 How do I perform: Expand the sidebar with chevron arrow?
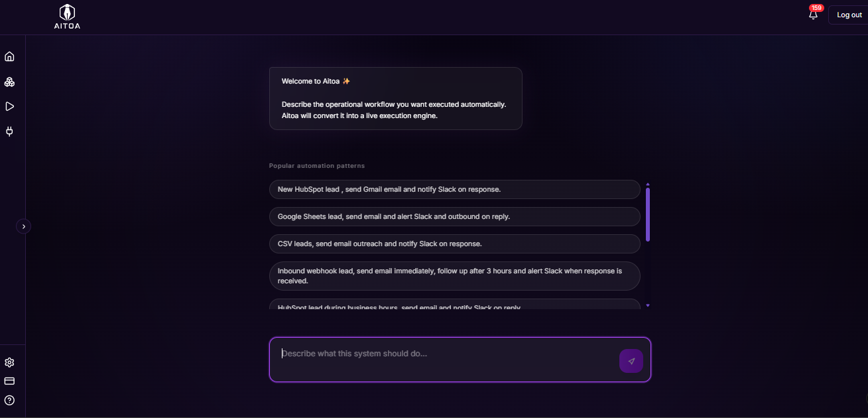coord(24,226)
